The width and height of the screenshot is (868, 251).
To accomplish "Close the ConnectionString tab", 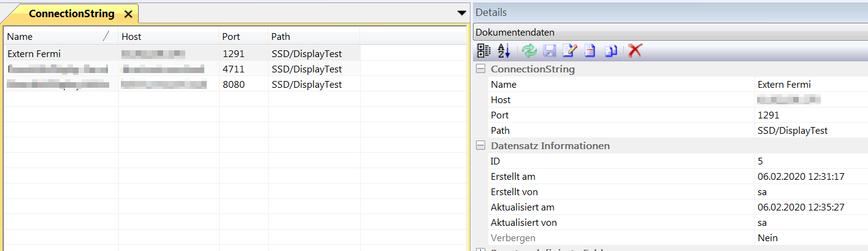I will coord(128,14).
